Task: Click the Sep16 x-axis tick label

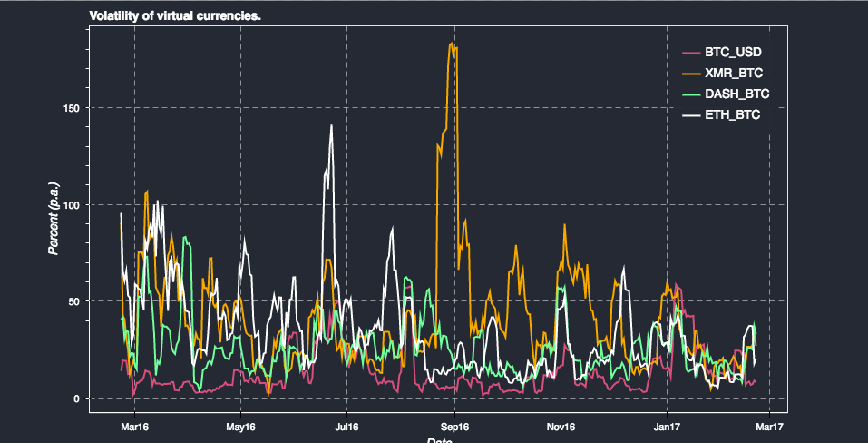Action: coord(454,427)
